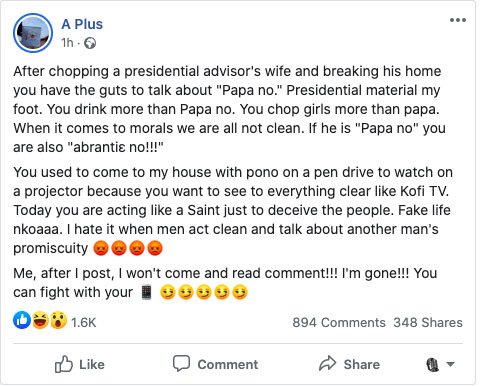Image resolution: width=482 pixels, height=386 pixels.
Task: Click the thumbs-up outline icon
Action: pyautogui.click(x=63, y=364)
